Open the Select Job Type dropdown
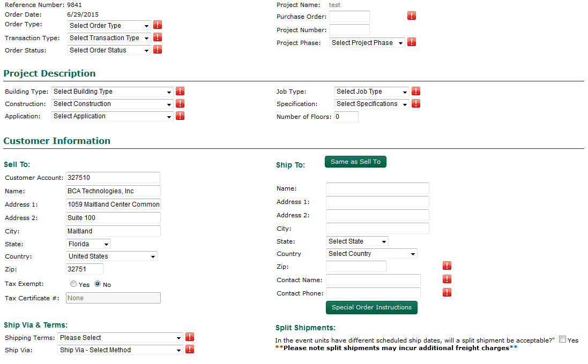Screen dimensions: 588x364 (x=371, y=92)
